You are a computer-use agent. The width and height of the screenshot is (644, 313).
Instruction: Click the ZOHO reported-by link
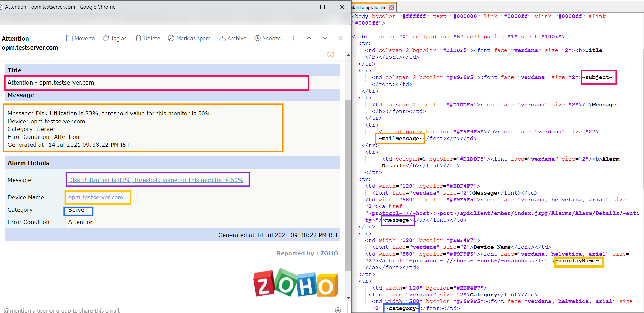[329, 253]
